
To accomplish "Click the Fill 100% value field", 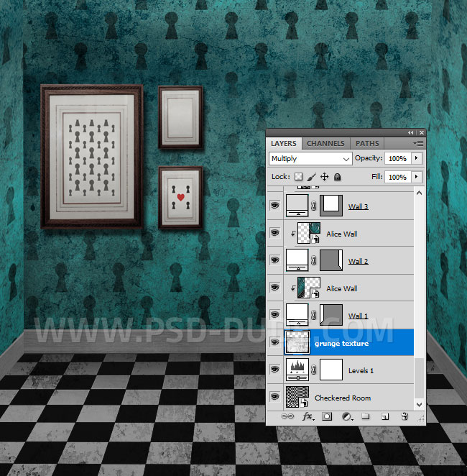I will coord(397,177).
